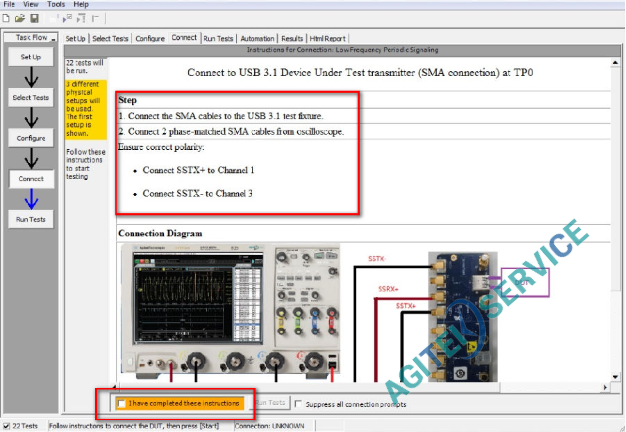Image resolution: width=626 pixels, height=432 pixels.
Task: Switch to the Select Tests tab
Action: [x=110, y=38]
